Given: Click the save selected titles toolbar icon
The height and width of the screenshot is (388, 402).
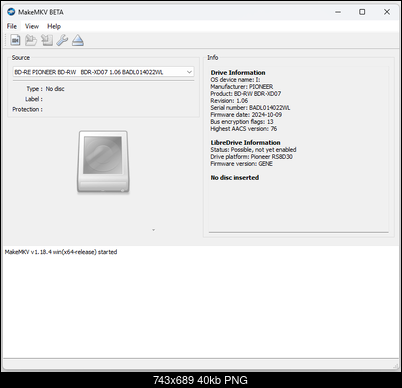Looking at the screenshot, I should 47,40.
